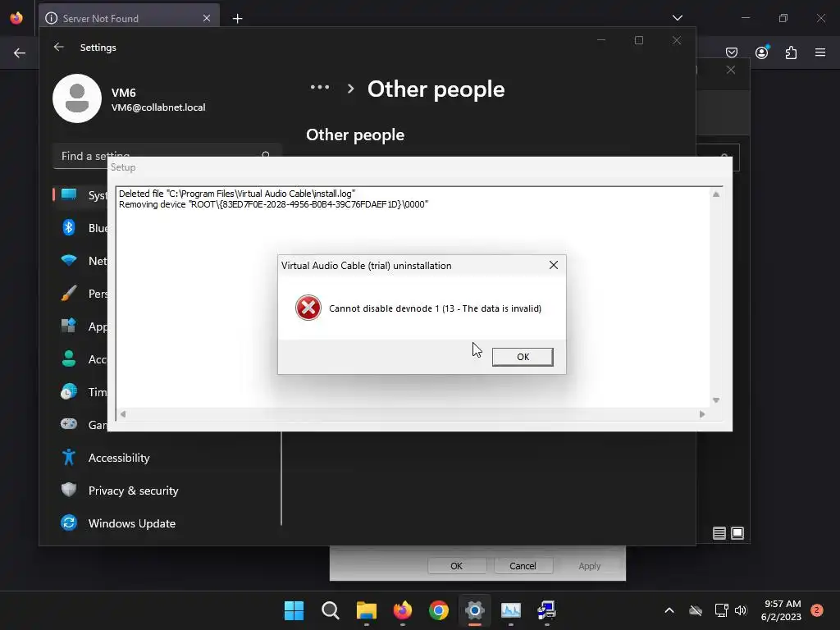This screenshot has height=630, width=840.
Task: Click OK in the uninstallation error dialog
Action: coord(523,357)
